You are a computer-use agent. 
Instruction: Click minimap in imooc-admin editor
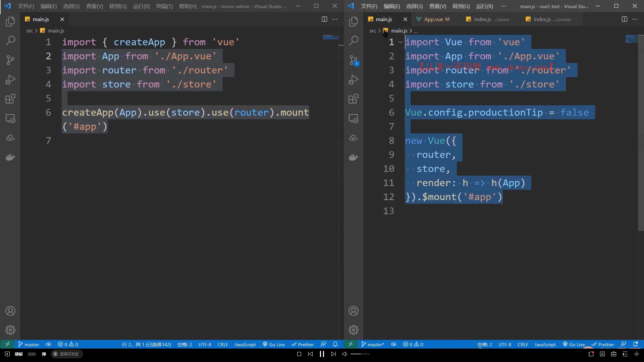pyautogui.click(x=330, y=37)
